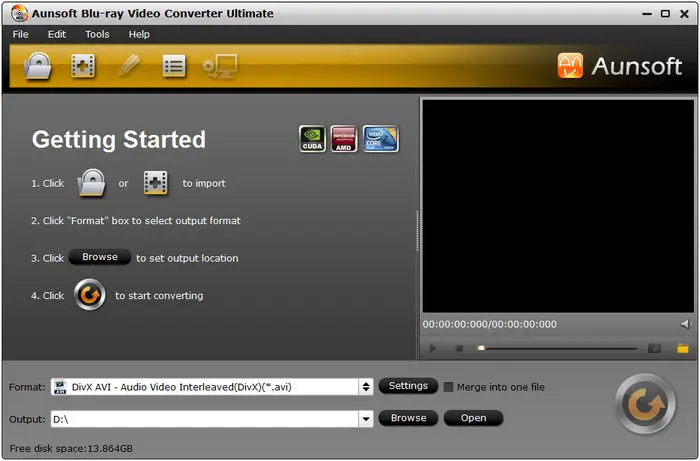Click the AVI format file icon
The image size is (700, 461).
[60, 387]
